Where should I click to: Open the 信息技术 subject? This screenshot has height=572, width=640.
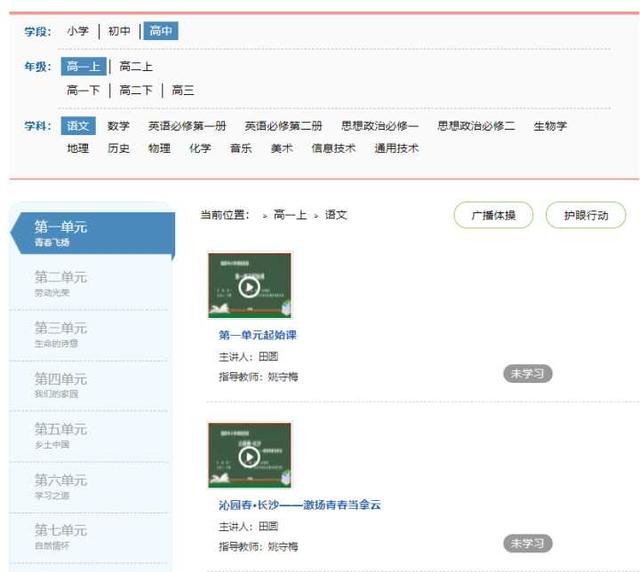tap(333, 148)
